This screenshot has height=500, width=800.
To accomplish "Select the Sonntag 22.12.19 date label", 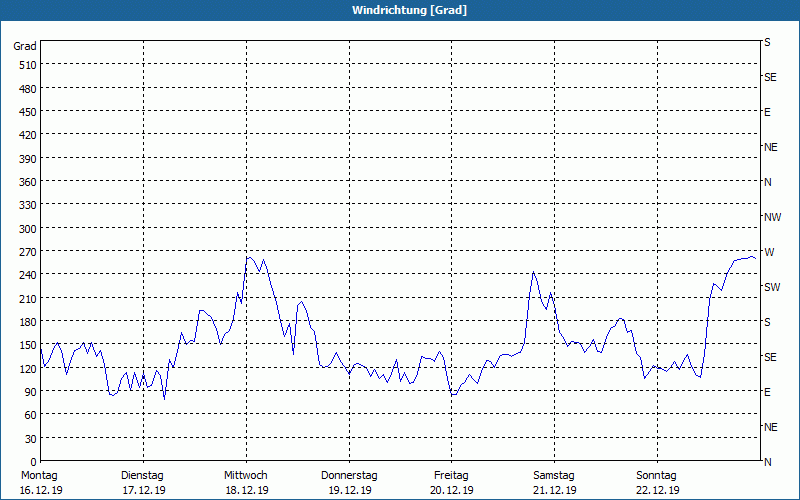I will click(657, 483).
